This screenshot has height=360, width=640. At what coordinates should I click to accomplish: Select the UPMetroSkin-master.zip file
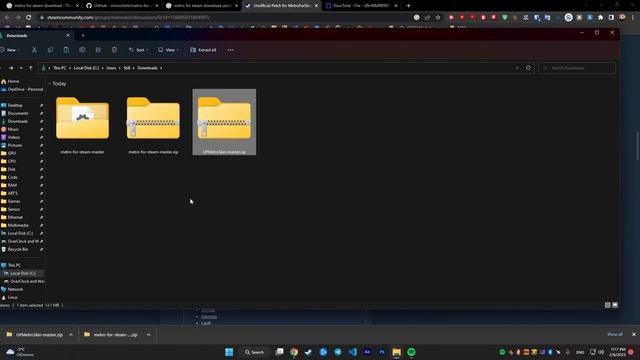[x=224, y=122]
